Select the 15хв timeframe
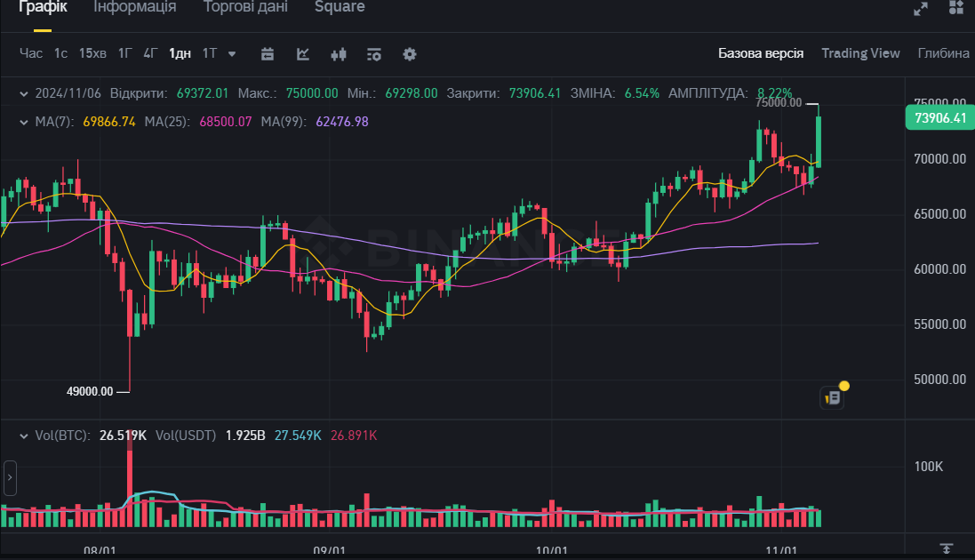Image resolution: width=975 pixels, height=560 pixels. [x=92, y=53]
